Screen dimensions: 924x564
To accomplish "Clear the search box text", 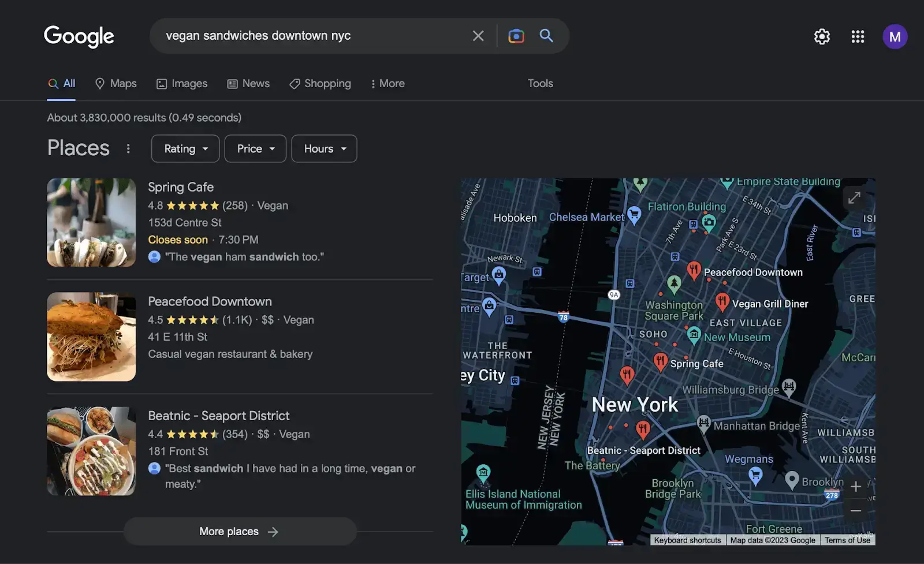I will 478,36.
